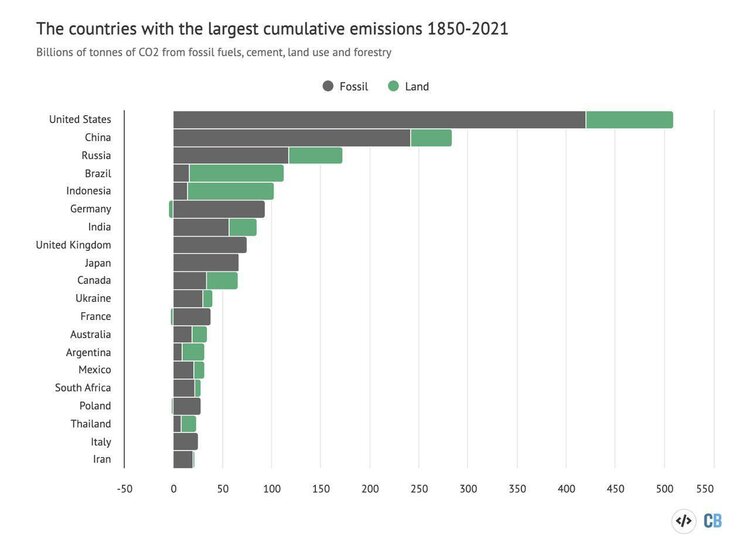Select France's grey fossil bar
The image size is (750, 545).
[192, 317]
